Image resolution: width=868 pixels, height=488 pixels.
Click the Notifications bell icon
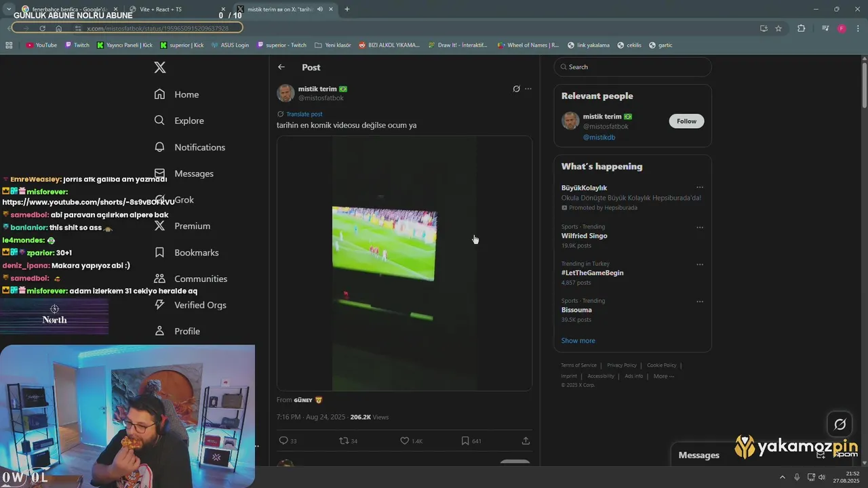pyautogui.click(x=159, y=147)
